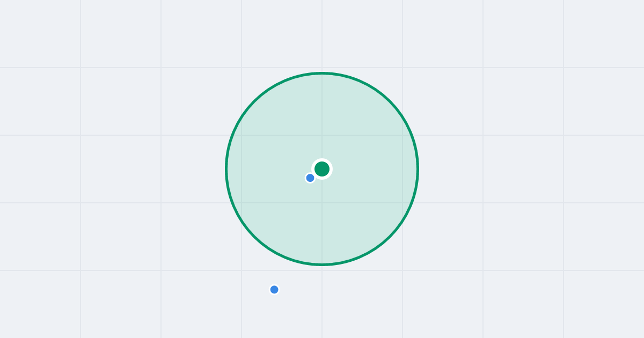The image size is (644, 338).
Task: Select the blue dot outside the green circle
Action: (274, 290)
